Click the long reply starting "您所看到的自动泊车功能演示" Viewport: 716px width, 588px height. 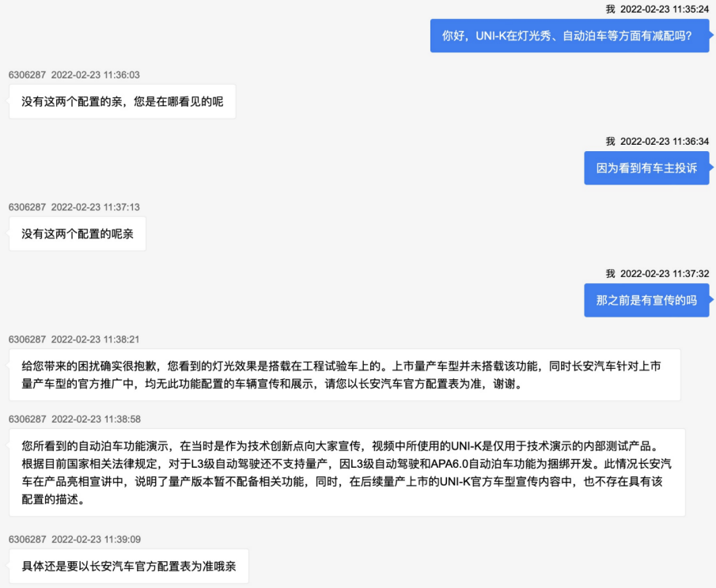point(347,471)
